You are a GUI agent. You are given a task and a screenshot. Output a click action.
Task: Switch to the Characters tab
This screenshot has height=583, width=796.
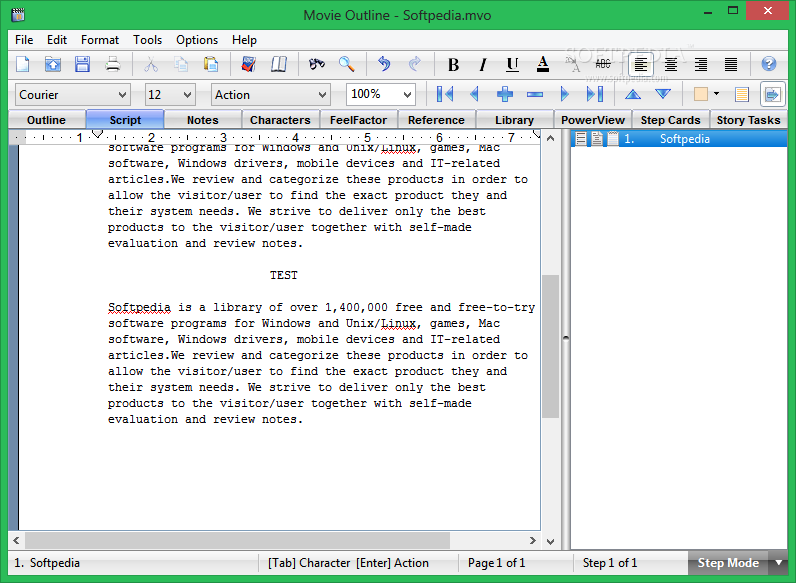tap(280, 120)
